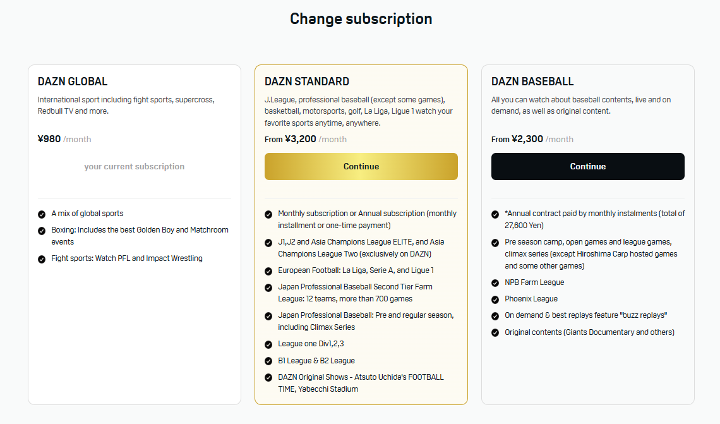
Task: Click checkmark icon next to European Football
Action: coord(268,270)
